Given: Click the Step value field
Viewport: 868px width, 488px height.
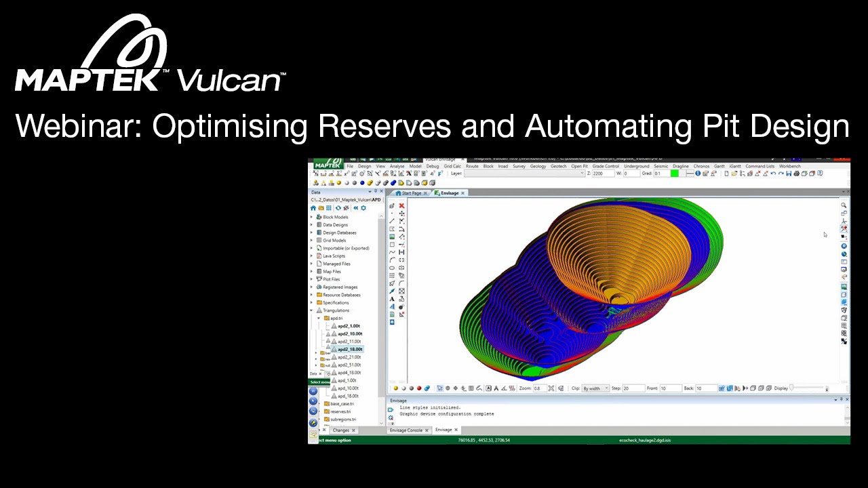Looking at the screenshot, I should point(633,388).
